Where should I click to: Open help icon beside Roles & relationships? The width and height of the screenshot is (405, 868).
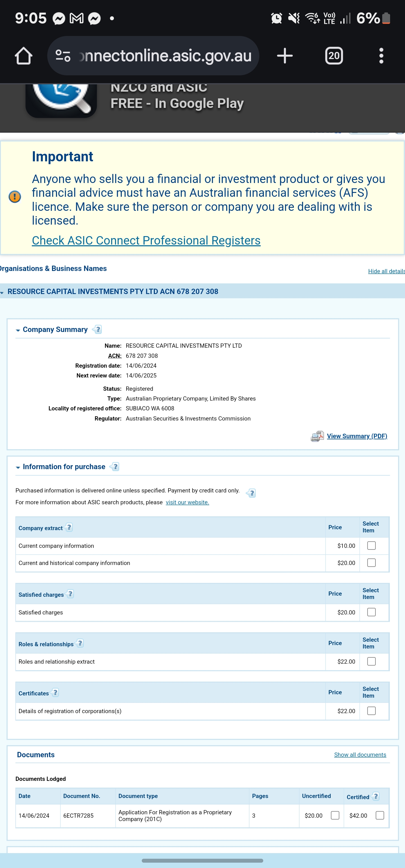[x=80, y=643]
